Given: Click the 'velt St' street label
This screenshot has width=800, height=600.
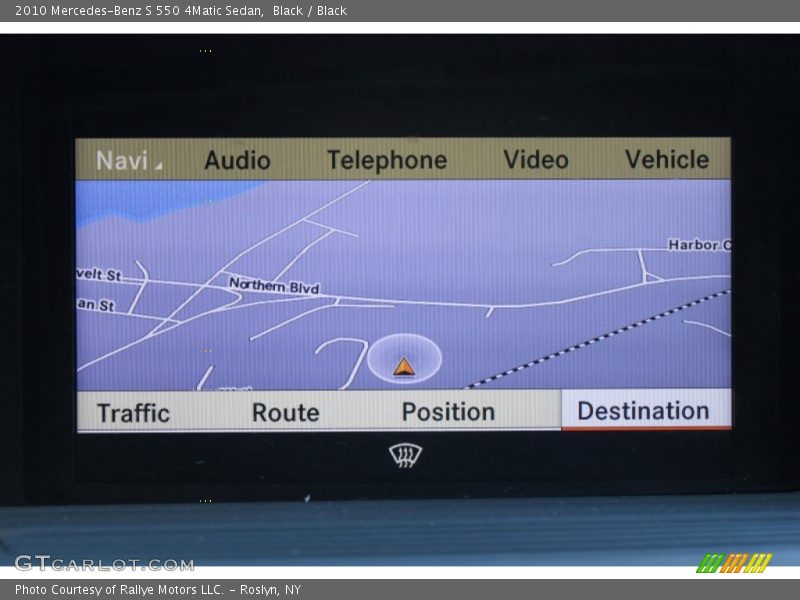Looking at the screenshot, I should coord(99,274).
